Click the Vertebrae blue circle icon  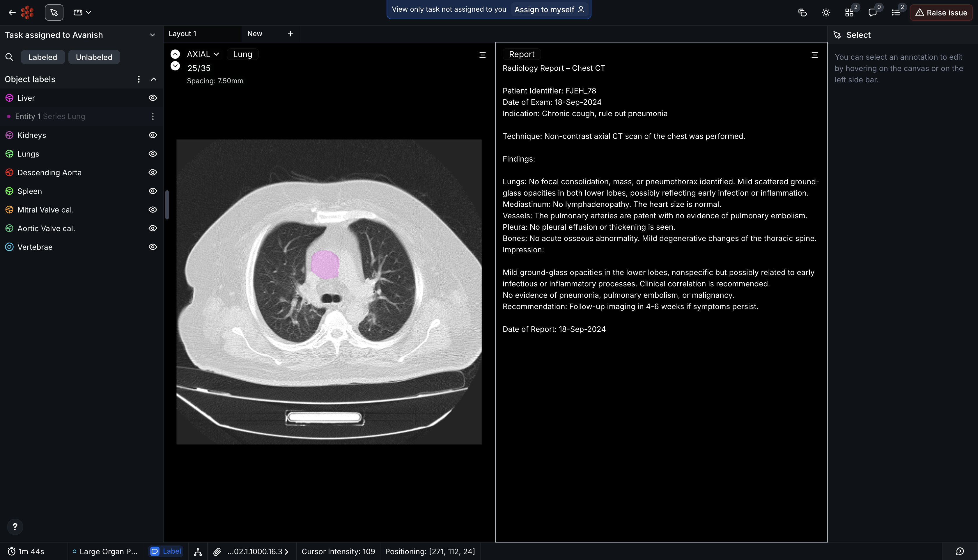pyautogui.click(x=9, y=247)
